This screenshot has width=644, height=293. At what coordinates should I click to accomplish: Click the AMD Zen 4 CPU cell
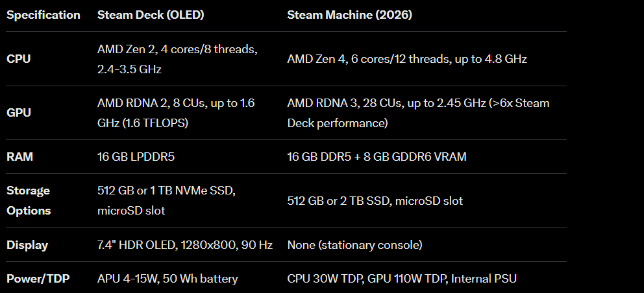coord(407,59)
